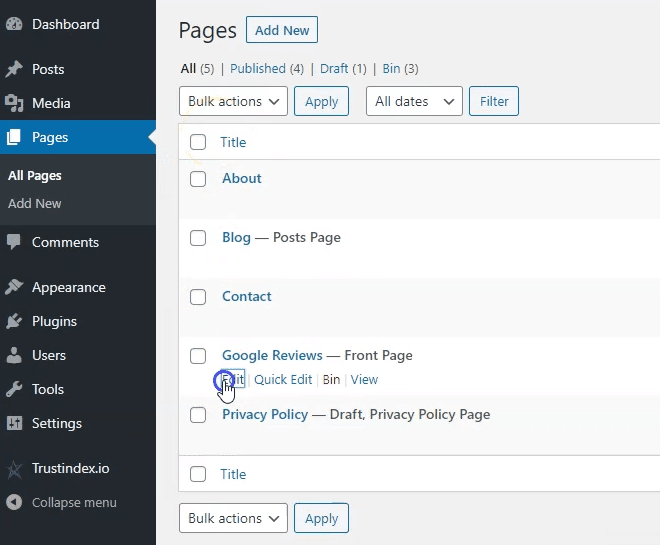Click the bottom Apply button
Image resolution: width=660 pixels, height=545 pixels.
pos(322,518)
